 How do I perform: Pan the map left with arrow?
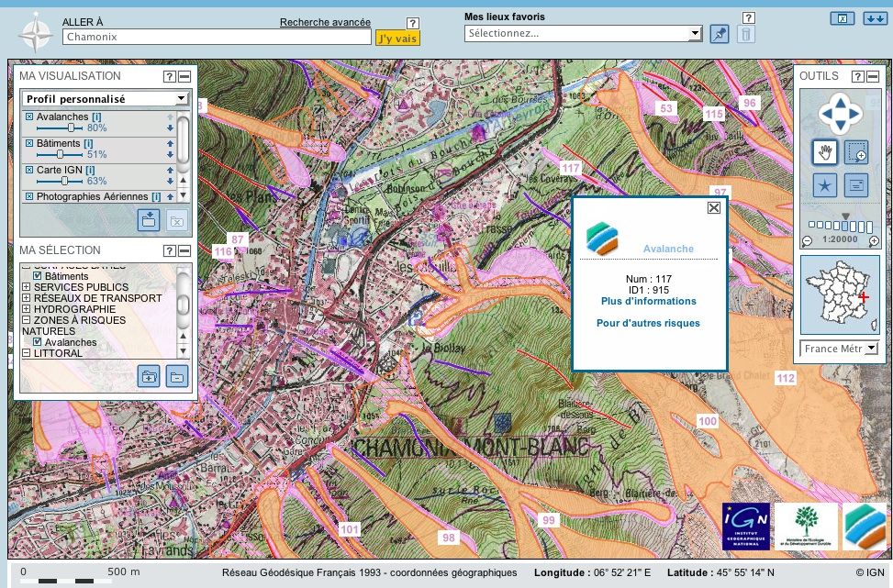coord(826,113)
